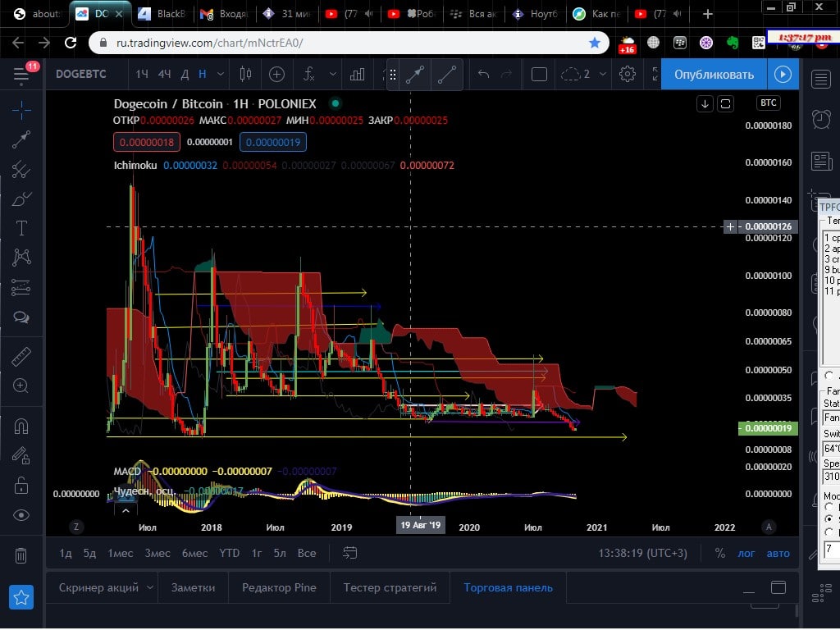Screen dimensions: 840x630
Task: Open the candlestick chart style menu
Action: (245, 75)
